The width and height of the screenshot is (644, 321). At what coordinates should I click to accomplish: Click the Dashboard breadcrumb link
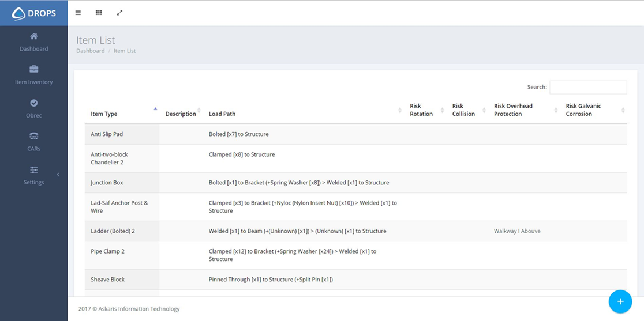point(91,51)
